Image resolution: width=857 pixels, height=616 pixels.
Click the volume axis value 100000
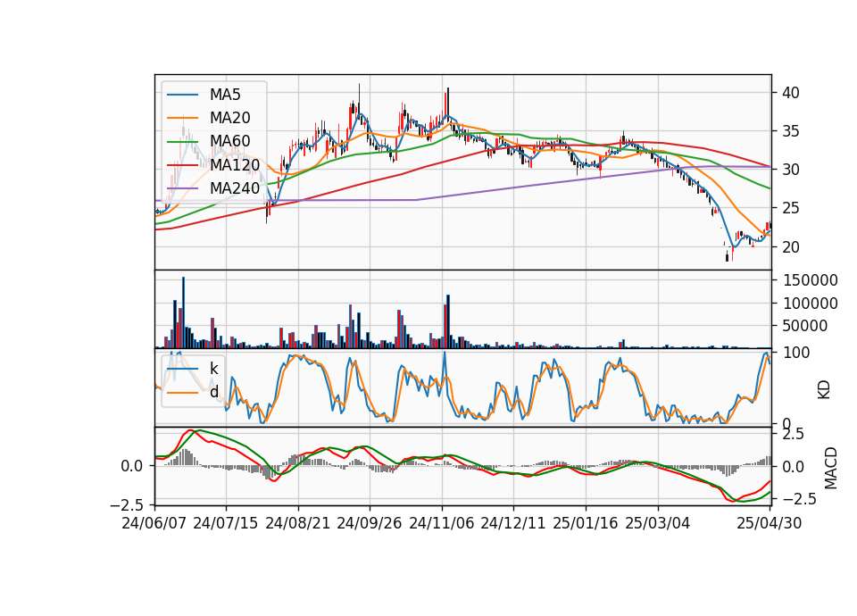click(x=810, y=304)
